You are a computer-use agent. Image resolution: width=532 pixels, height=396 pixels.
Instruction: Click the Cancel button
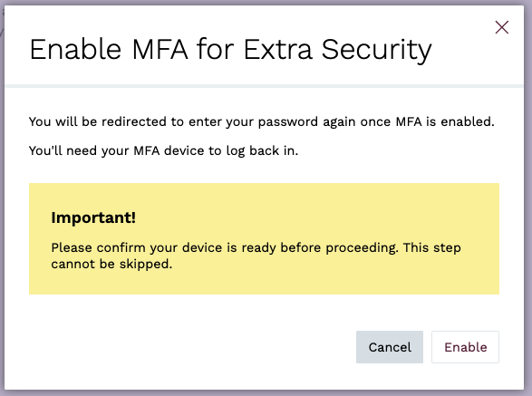(x=390, y=347)
